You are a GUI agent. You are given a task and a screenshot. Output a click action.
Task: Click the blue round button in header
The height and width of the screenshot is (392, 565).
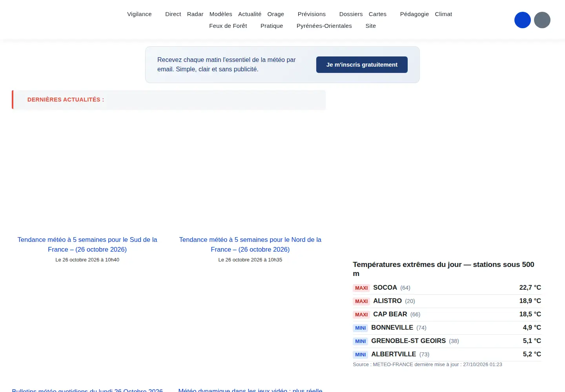pyautogui.click(x=523, y=20)
